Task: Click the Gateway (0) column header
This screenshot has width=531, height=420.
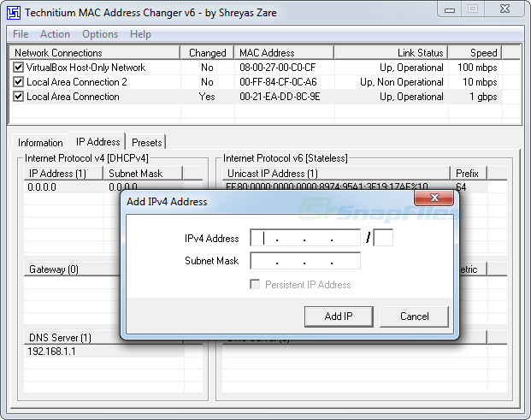Action: pos(72,269)
